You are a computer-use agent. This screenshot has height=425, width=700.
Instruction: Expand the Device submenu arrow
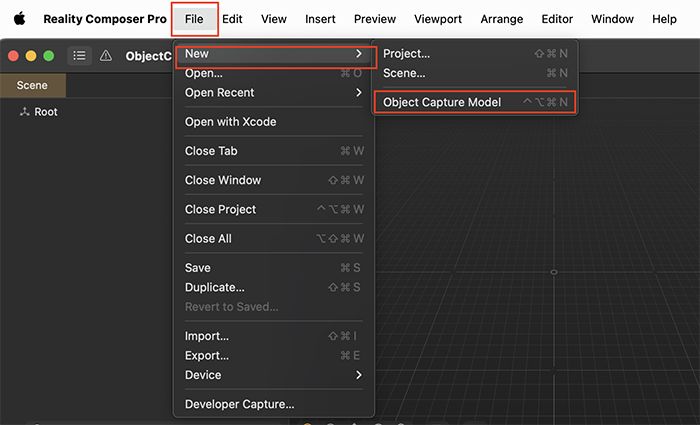[358, 375]
